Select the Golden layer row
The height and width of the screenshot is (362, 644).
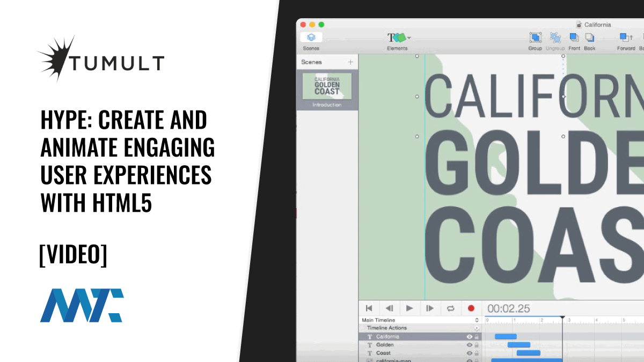point(420,345)
